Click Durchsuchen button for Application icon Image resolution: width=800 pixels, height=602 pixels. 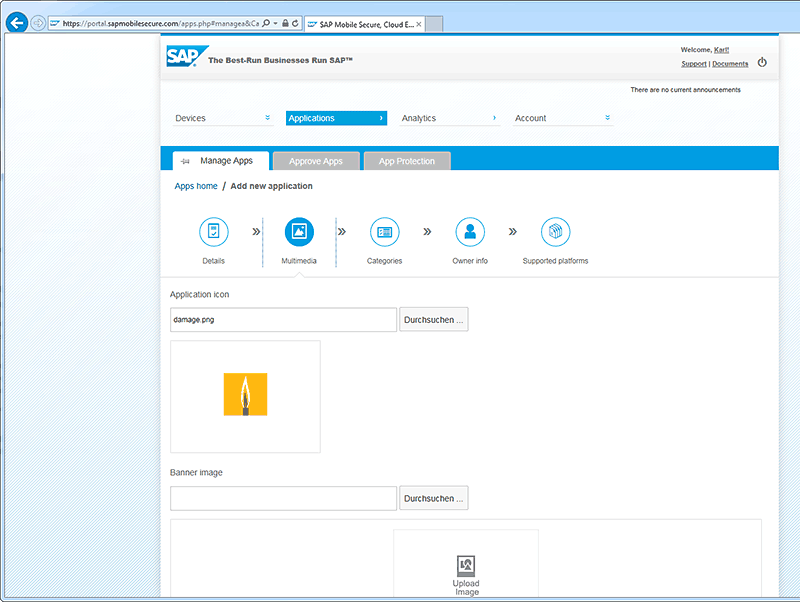click(x=434, y=320)
